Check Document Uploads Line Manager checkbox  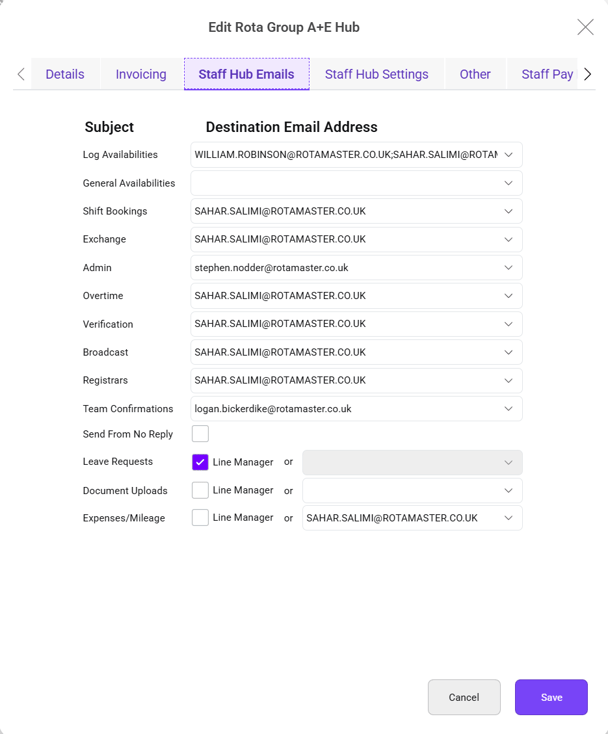pyautogui.click(x=200, y=490)
